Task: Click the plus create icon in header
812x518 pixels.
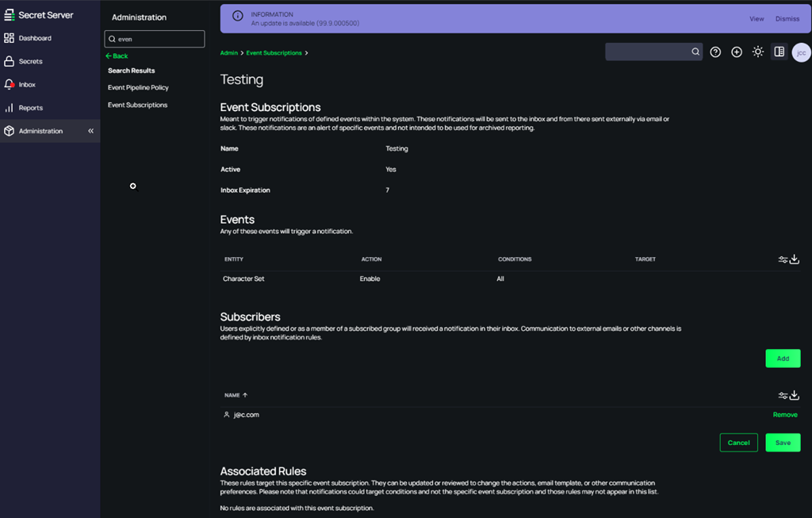Action: click(x=737, y=52)
